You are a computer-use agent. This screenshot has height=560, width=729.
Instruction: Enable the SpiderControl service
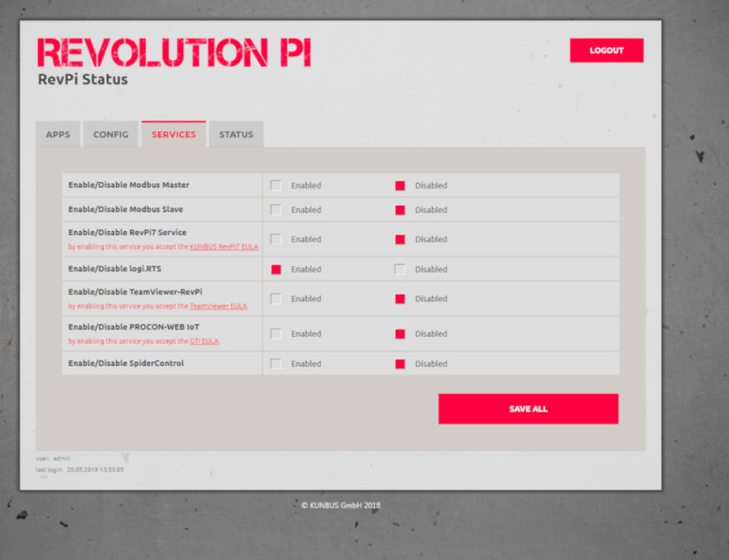[276, 363]
